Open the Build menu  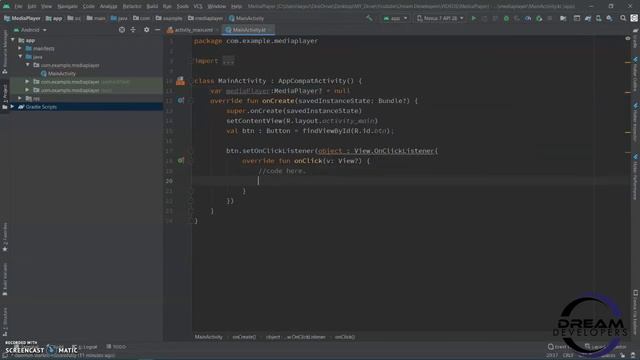point(152,6)
